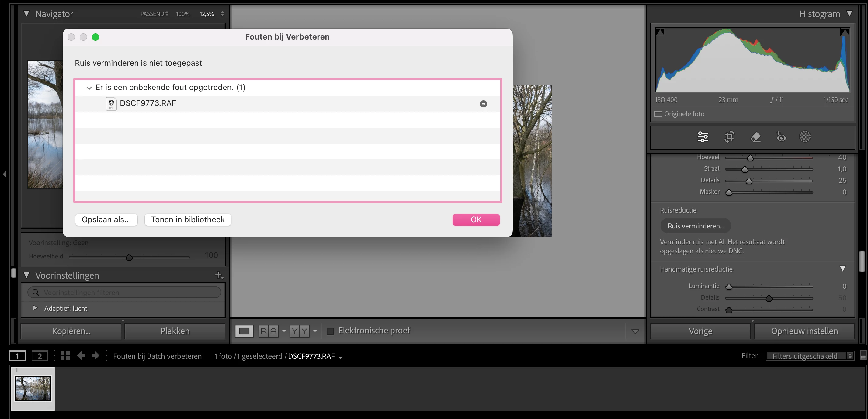Enable the Originele foto checkbox
Image resolution: width=868 pixels, height=419 pixels.
(x=658, y=114)
